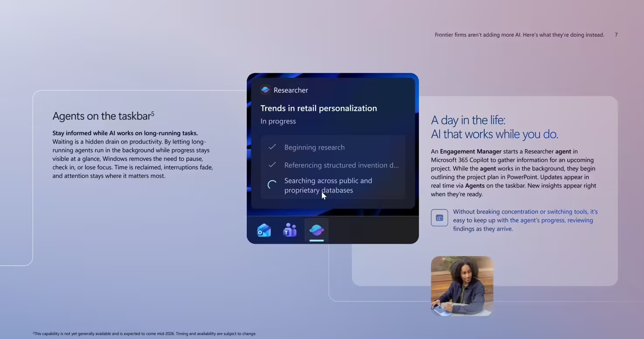Select the "Trends in retail personalization" title
Viewport: 644px width, 339px height.
[x=319, y=108]
